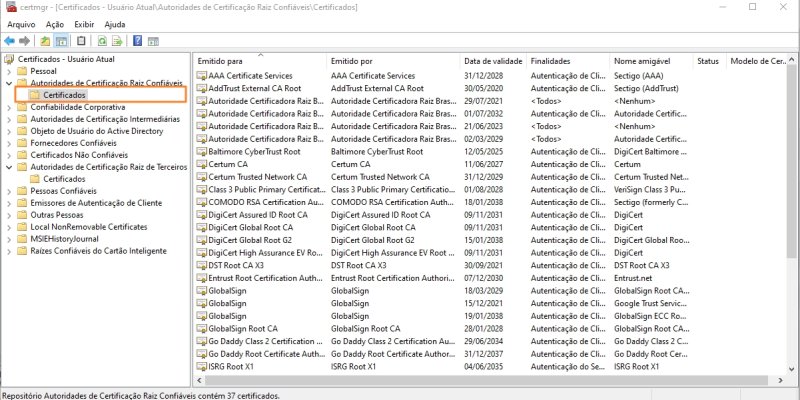Screen dimensions: 800x400
Task: Click the Certum Trusted Network CA certificate icon
Action: (202, 177)
